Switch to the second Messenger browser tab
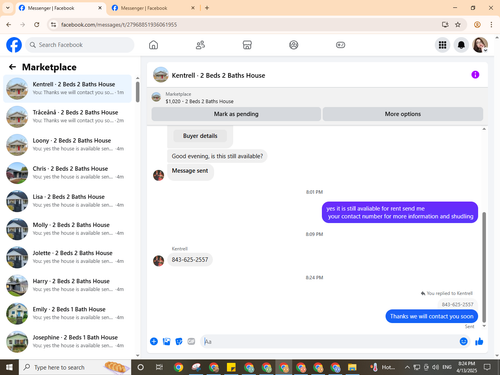 tap(153, 8)
